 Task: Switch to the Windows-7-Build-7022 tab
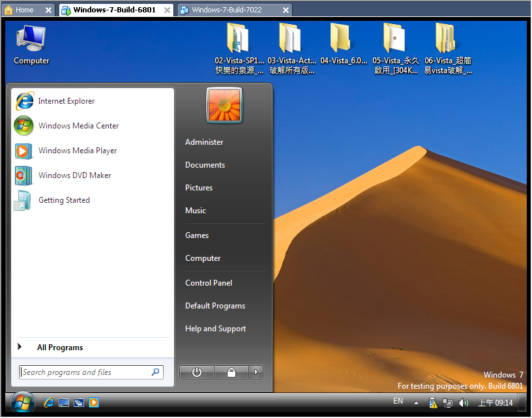[x=227, y=10]
